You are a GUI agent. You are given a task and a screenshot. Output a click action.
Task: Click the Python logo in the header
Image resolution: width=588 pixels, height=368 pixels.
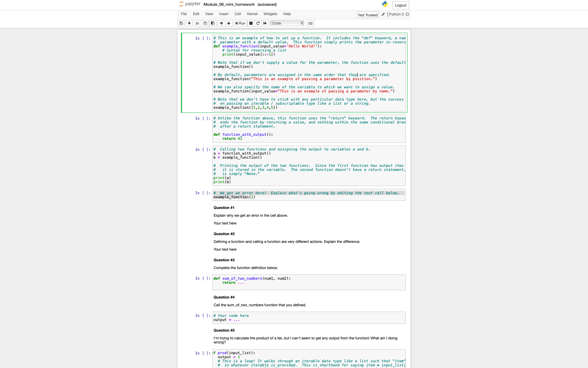coord(384,4)
